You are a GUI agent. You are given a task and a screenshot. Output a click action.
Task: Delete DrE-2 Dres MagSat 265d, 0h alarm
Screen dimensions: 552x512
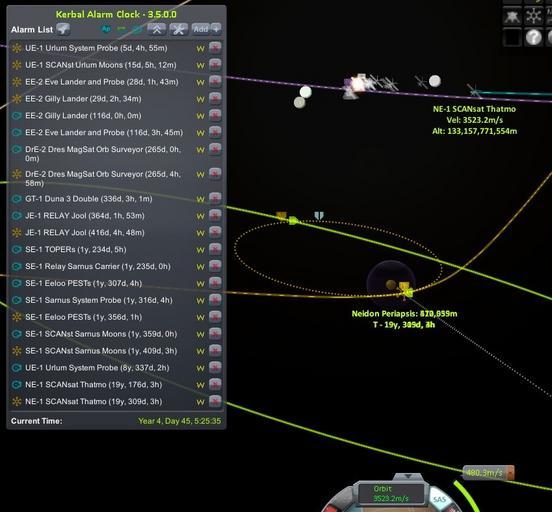coord(215,149)
